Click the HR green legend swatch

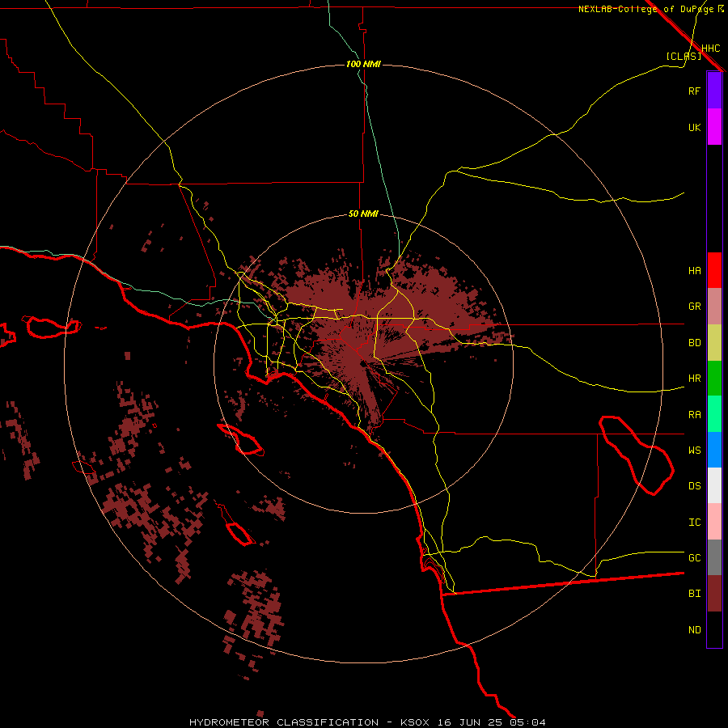point(714,378)
